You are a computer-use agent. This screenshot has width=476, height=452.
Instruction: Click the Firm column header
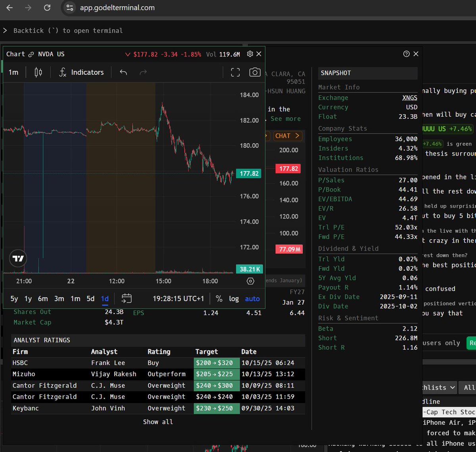click(20, 352)
